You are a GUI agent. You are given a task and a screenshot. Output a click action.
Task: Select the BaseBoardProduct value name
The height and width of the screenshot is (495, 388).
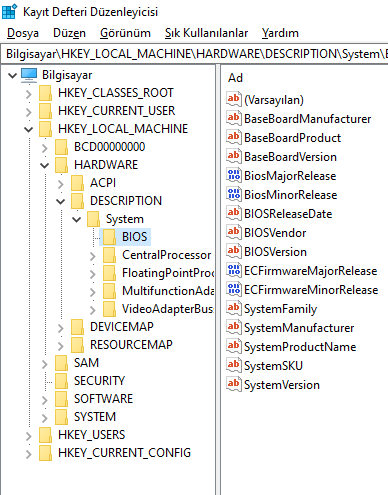point(292,138)
